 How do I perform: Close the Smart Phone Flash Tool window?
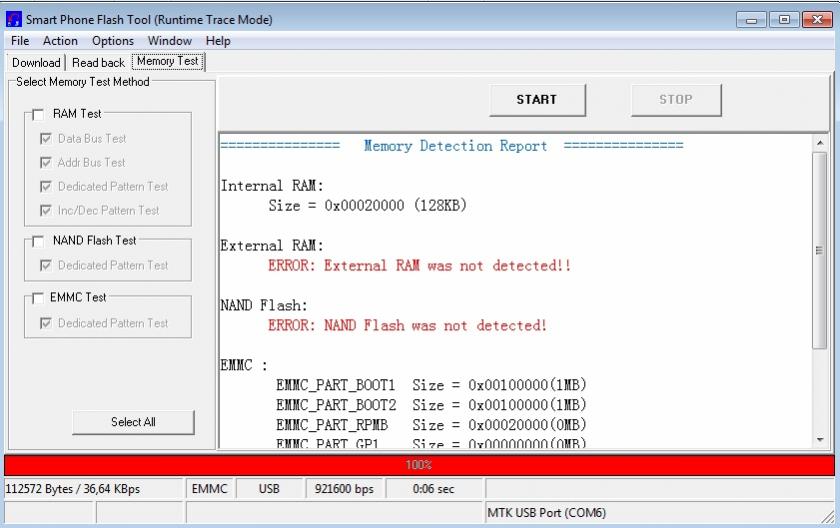817,20
